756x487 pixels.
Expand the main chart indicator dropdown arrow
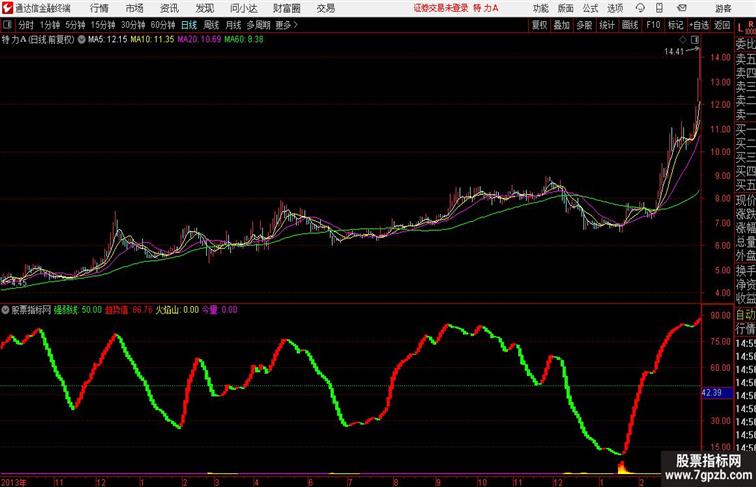(81, 40)
